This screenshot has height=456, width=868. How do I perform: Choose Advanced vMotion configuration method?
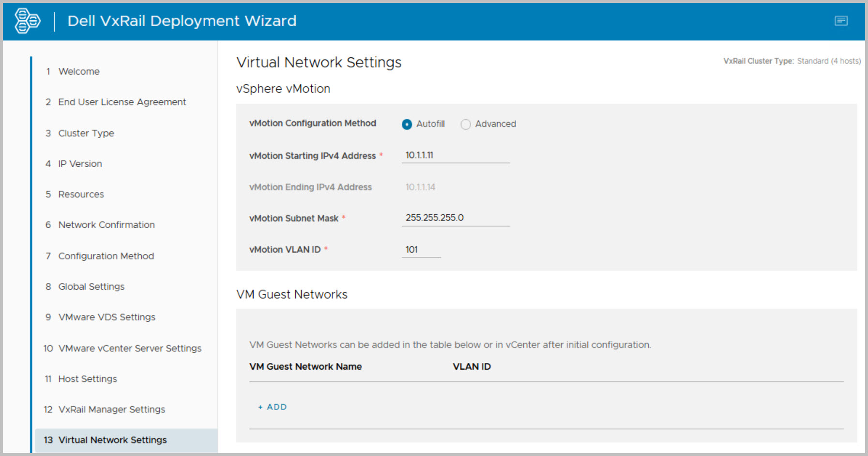(x=466, y=125)
